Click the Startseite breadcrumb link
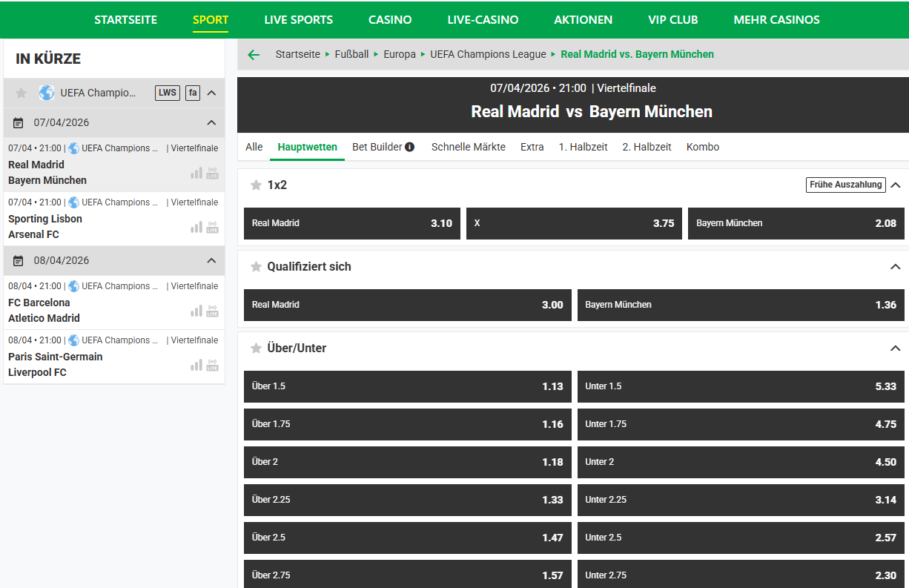The image size is (909, 588). [298, 54]
